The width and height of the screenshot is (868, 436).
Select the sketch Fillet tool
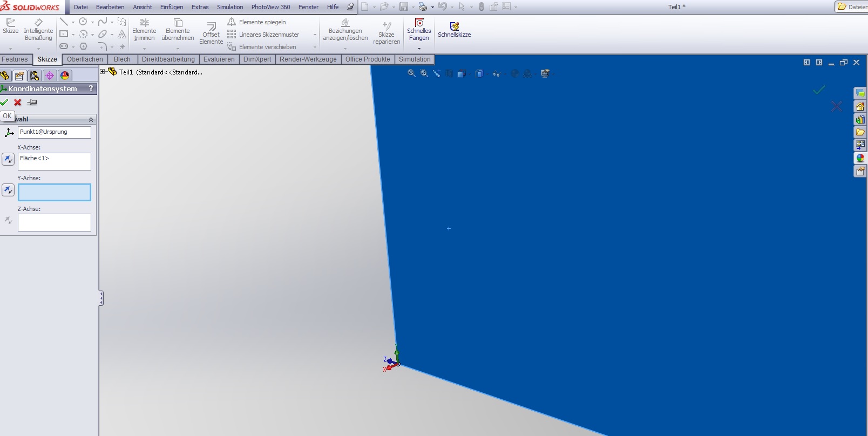[103, 46]
